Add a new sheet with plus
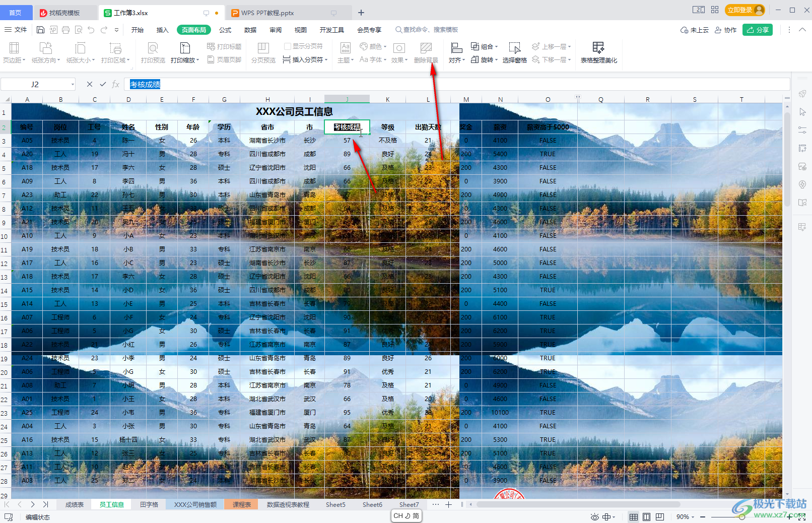Image resolution: width=812 pixels, height=523 pixels. pyautogui.click(x=448, y=504)
